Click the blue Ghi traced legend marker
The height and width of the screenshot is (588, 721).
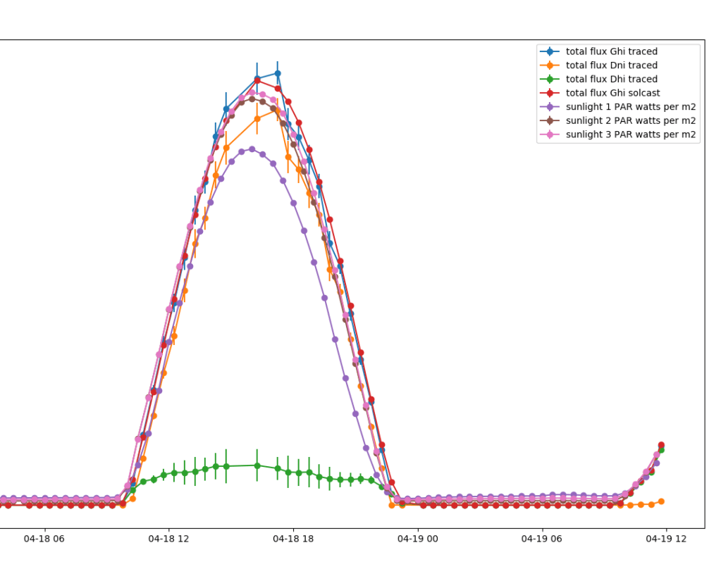pyautogui.click(x=550, y=51)
